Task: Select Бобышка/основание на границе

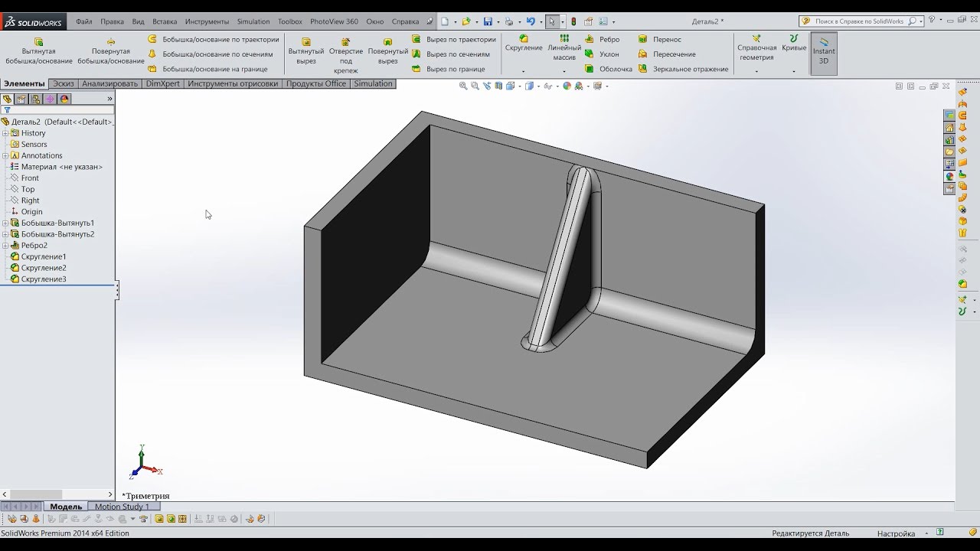Action: (207, 69)
